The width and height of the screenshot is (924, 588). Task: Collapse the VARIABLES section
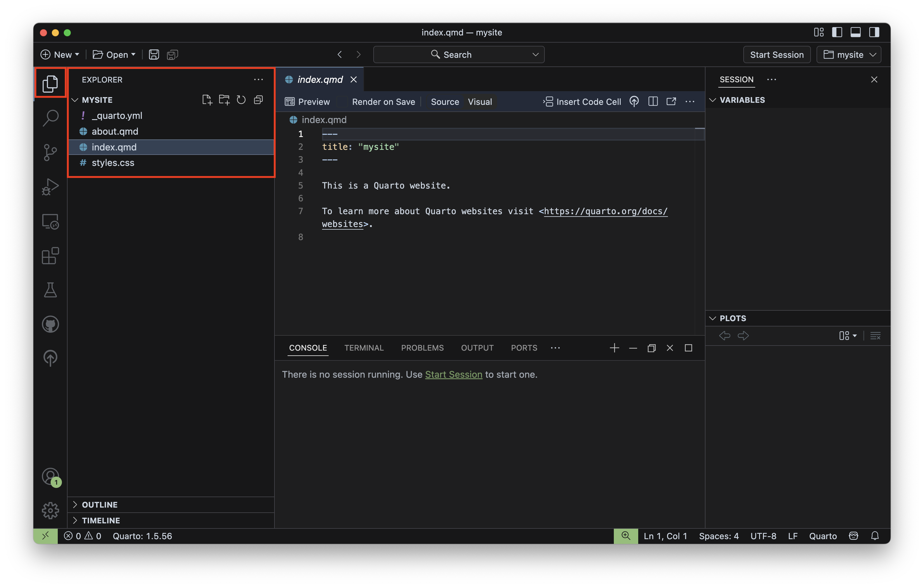pyautogui.click(x=713, y=100)
